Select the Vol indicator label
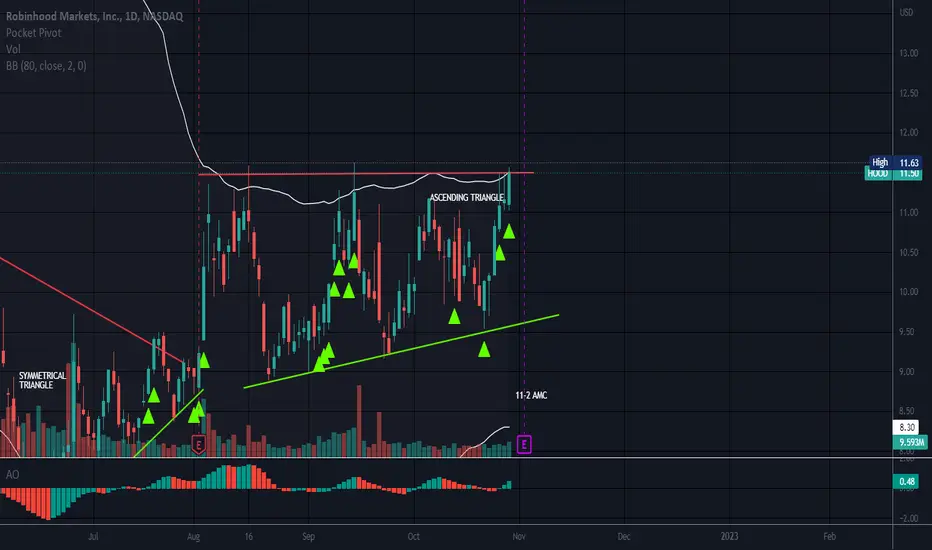Image resolution: width=932 pixels, height=550 pixels. (13, 49)
